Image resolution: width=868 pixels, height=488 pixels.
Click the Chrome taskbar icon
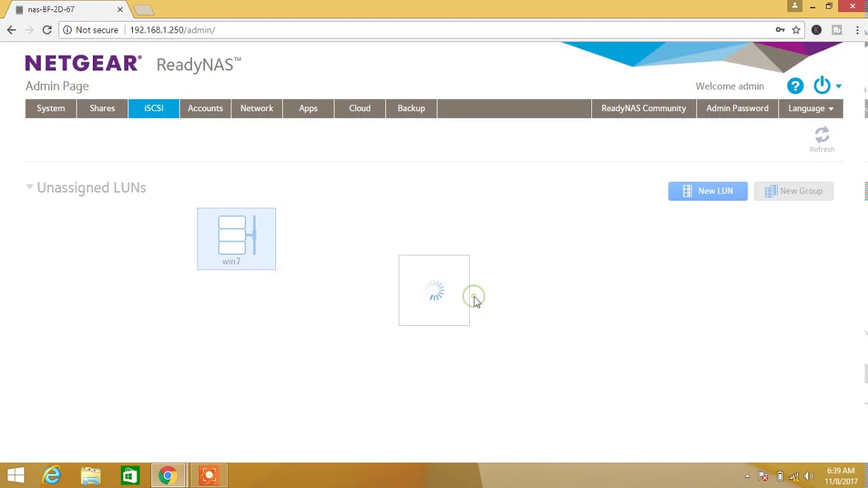[168, 476]
